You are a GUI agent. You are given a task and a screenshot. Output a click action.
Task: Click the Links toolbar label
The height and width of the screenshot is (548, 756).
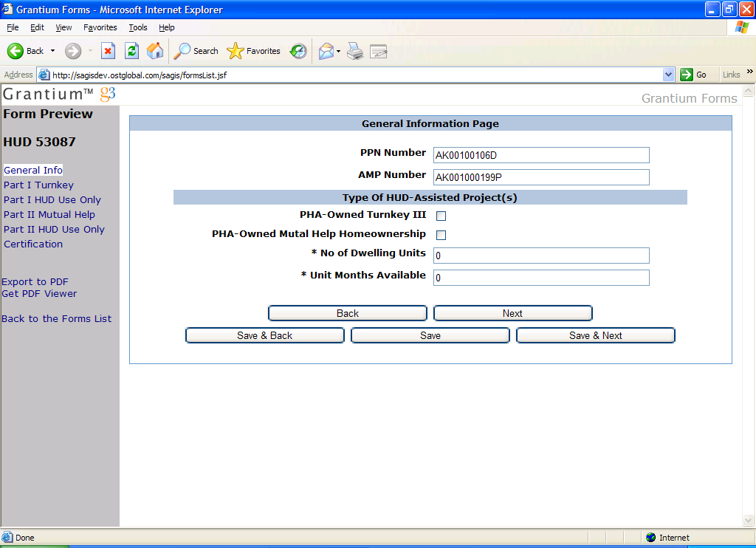coord(731,75)
